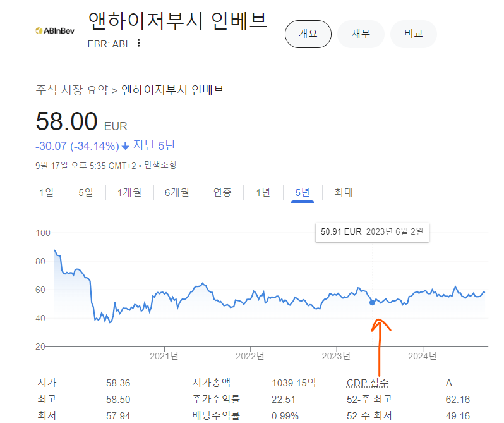This screenshot has height=423, width=504.
Task: Click the 시가 value 58.36
Action: click(x=118, y=383)
